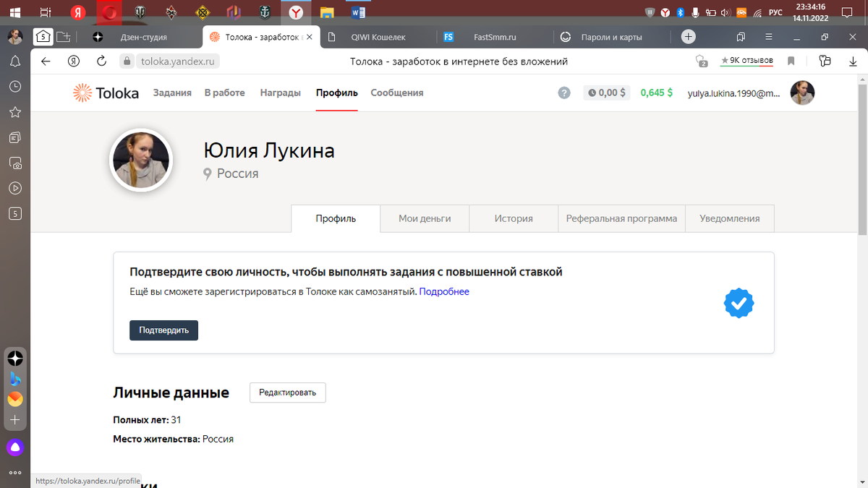Bookmark this page with the ribbon icon
Screen dimensions: 868x488
tap(791, 61)
